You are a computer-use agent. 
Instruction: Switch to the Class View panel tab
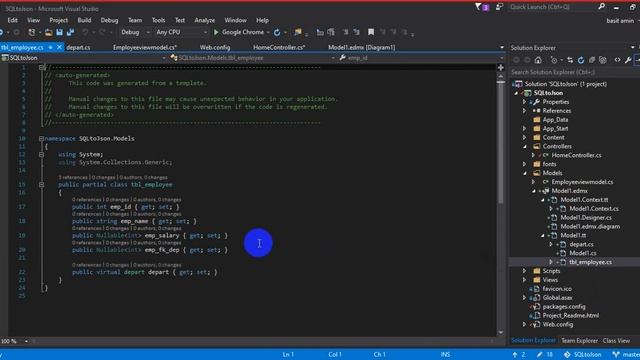pyautogui.click(x=616, y=340)
